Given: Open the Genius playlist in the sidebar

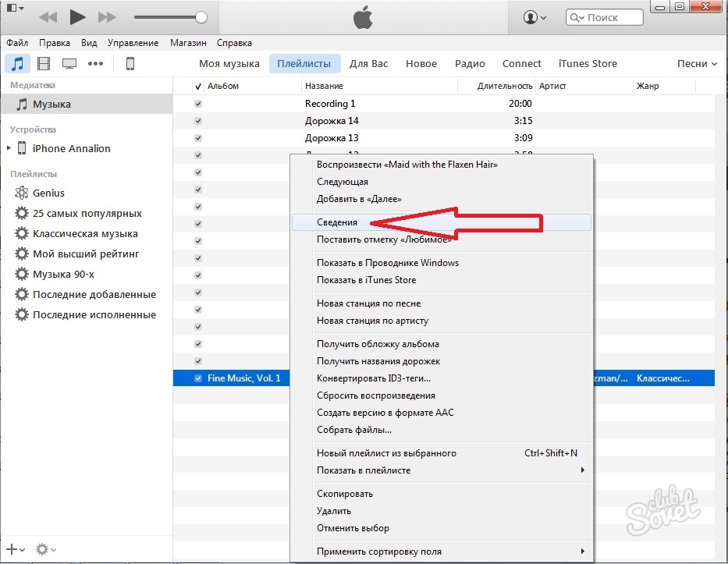Looking at the screenshot, I should click(x=48, y=193).
